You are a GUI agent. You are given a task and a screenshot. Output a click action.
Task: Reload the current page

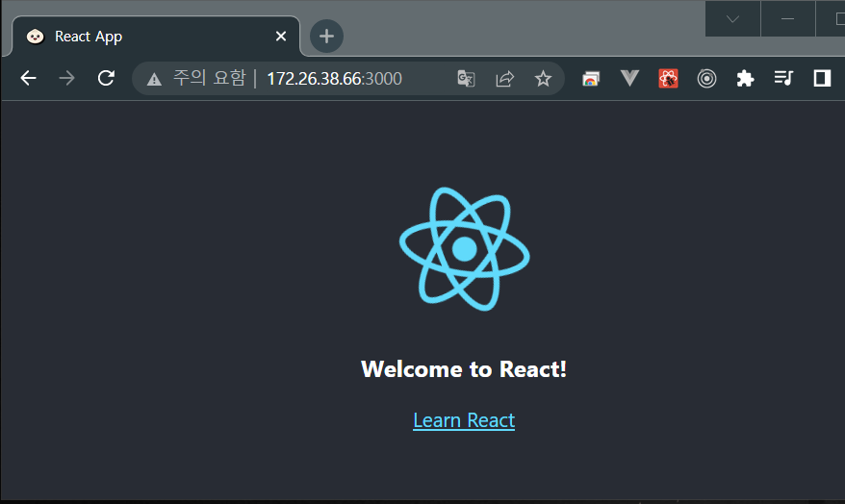coord(106,78)
